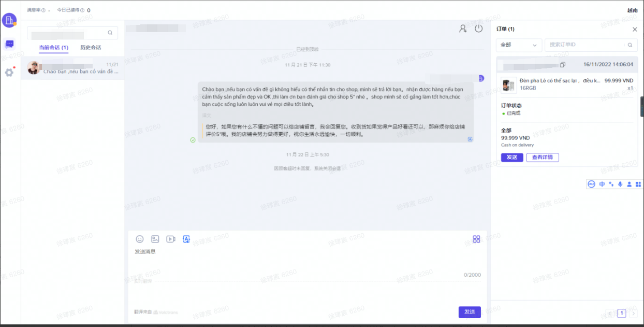Switch to the 历史会话 tab
The width and height of the screenshot is (644, 327).
91,48
